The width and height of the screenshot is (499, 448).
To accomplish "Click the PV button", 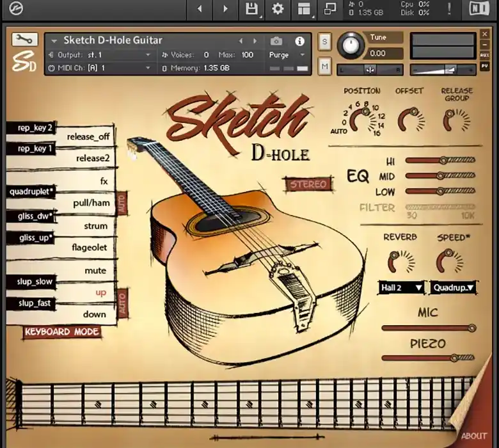I will (485, 66).
